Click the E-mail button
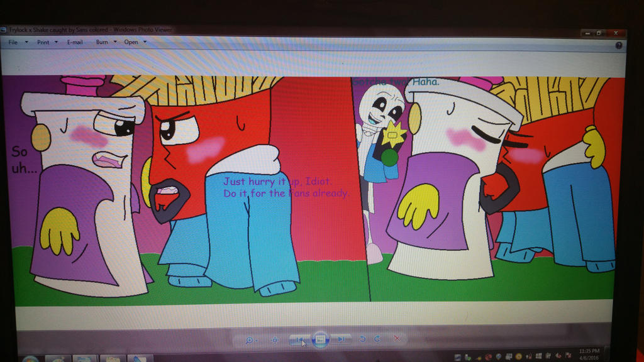Screen dimensions: 644x362 (75, 42)
